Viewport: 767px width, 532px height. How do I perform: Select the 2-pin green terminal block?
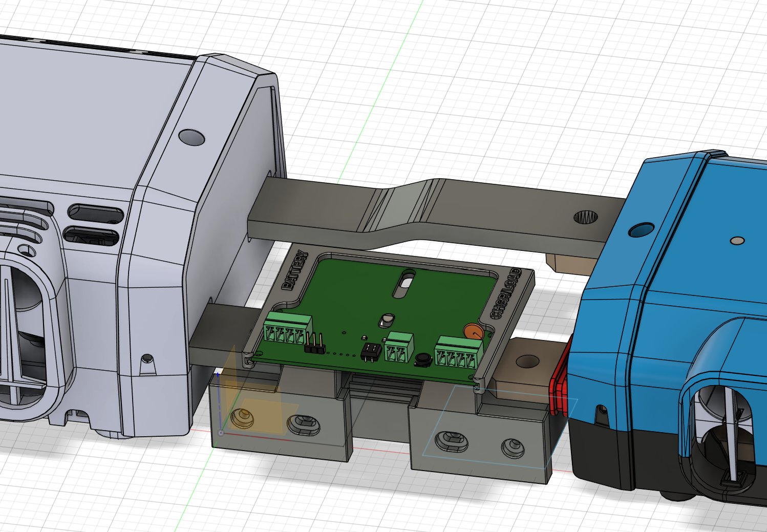(x=399, y=347)
